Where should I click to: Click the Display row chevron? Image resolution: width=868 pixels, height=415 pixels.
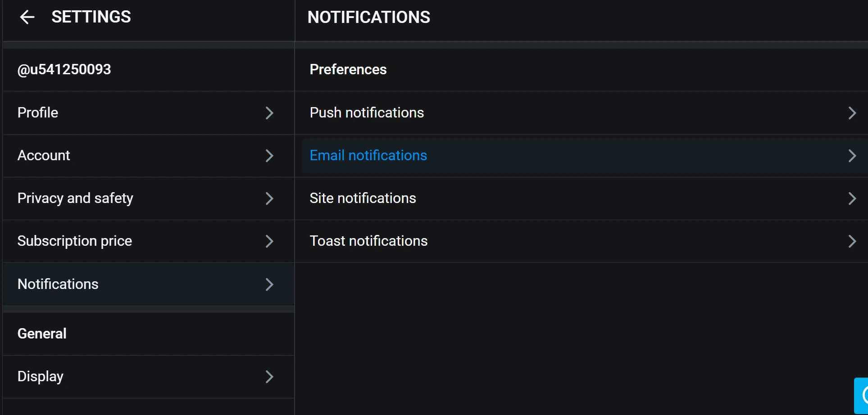[269, 377]
